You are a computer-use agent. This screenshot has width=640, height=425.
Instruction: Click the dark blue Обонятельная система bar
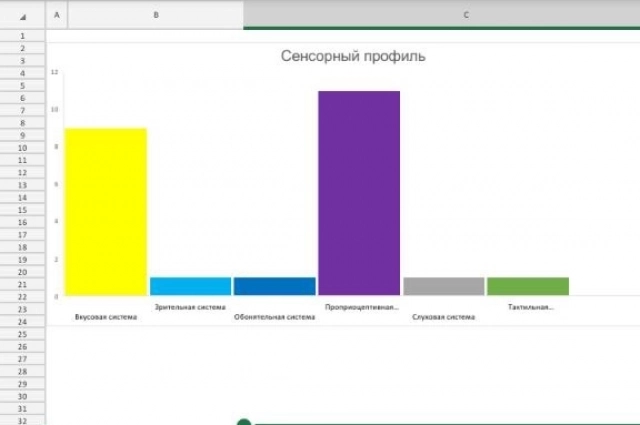pyautogui.click(x=275, y=286)
